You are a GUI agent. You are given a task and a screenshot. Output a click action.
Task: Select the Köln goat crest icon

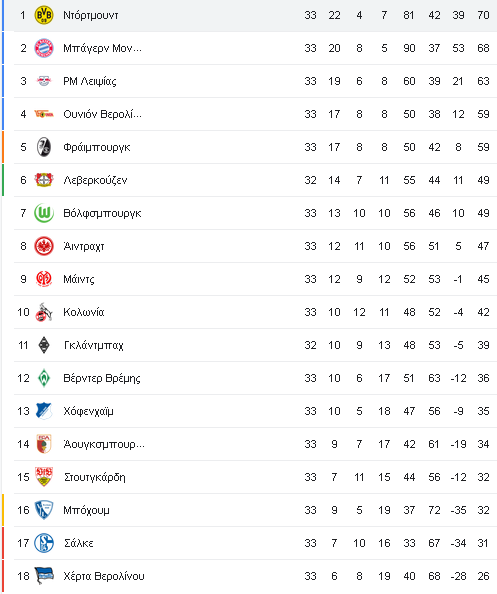pyautogui.click(x=44, y=312)
